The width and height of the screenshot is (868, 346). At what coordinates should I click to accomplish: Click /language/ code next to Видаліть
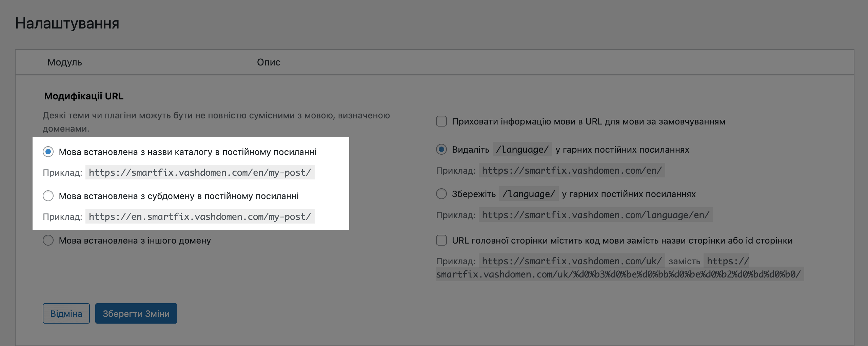(522, 149)
